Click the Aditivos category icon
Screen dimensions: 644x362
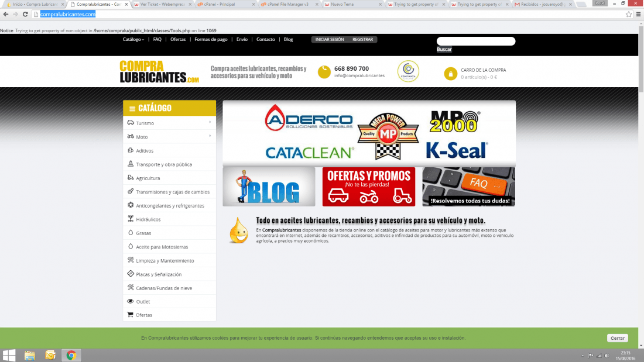pyautogui.click(x=131, y=150)
